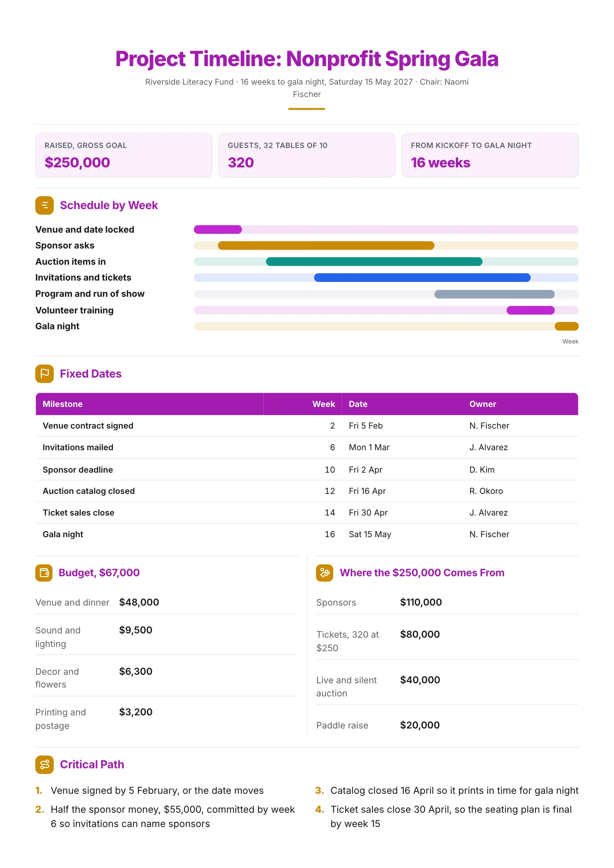Click the Critical Path route icon
Viewport: 614px width, 868px height.
(44, 764)
